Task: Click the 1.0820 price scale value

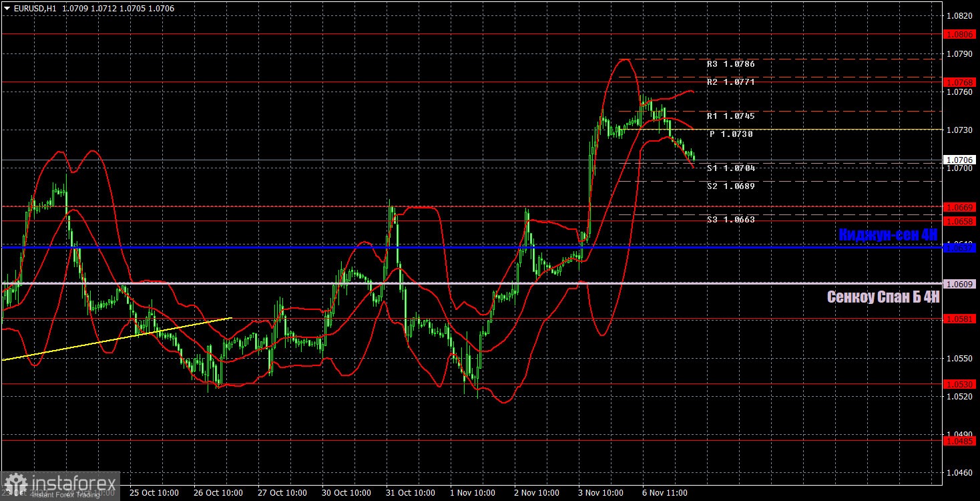Action: [960, 15]
